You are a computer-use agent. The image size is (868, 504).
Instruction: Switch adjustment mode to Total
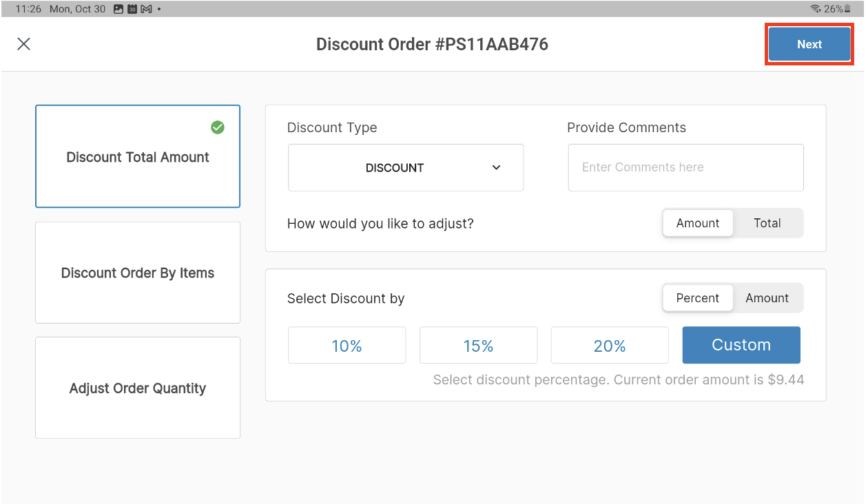tap(767, 223)
